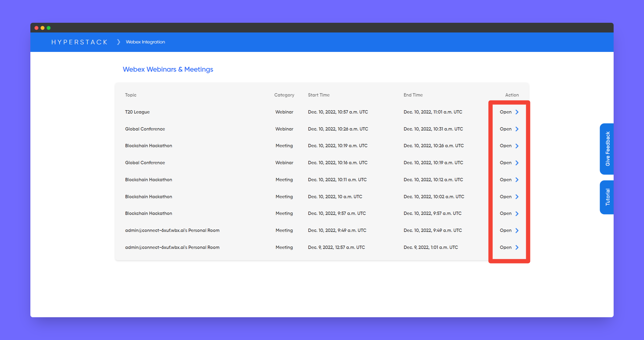Select the Blockchain Hackathon topic at 10:19 a.m.
Image resolution: width=644 pixels, height=340 pixels.
[149, 146]
